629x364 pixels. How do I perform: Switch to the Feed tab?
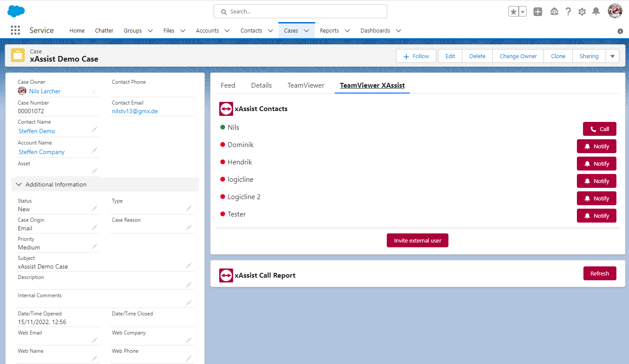[228, 85]
